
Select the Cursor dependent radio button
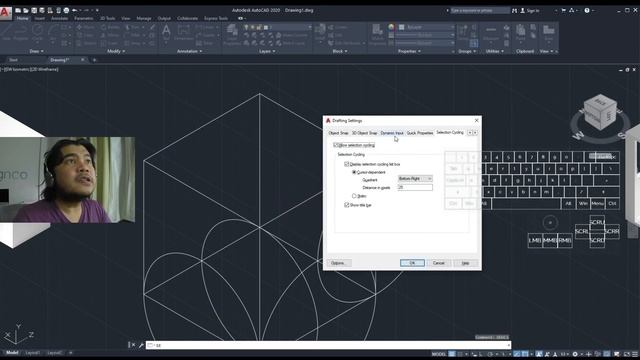click(354, 172)
